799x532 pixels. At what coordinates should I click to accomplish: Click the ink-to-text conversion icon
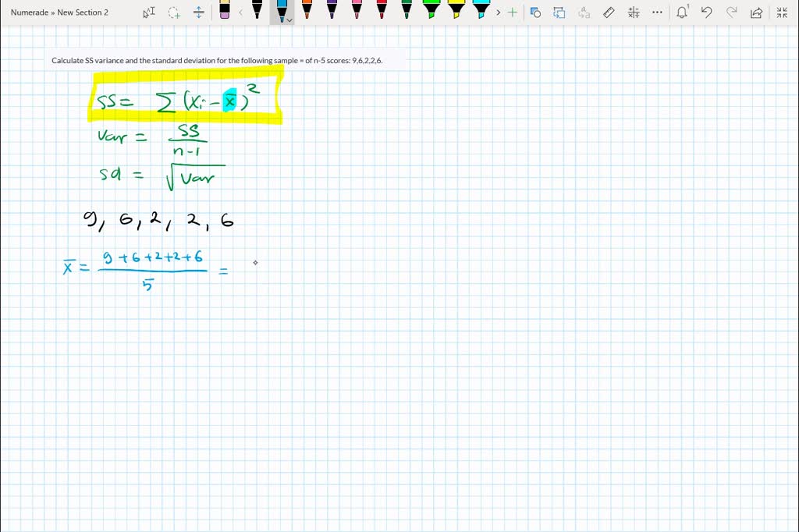coord(584,12)
